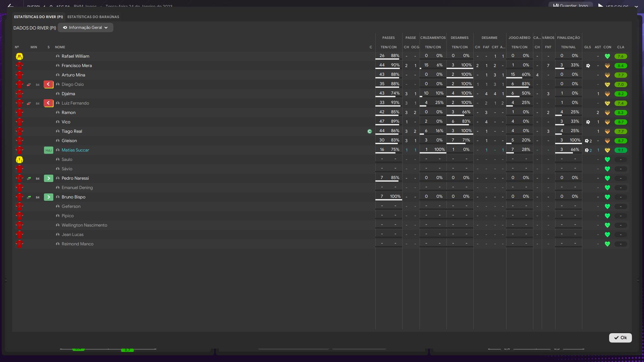
Task: Click Tiago Real's captain badge icon
Action: [x=370, y=131]
